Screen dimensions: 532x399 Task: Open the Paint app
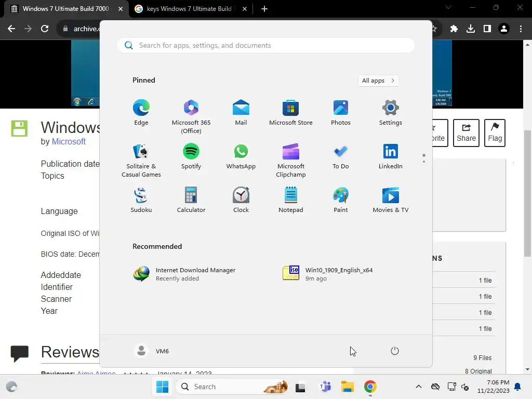(x=341, y=200)
